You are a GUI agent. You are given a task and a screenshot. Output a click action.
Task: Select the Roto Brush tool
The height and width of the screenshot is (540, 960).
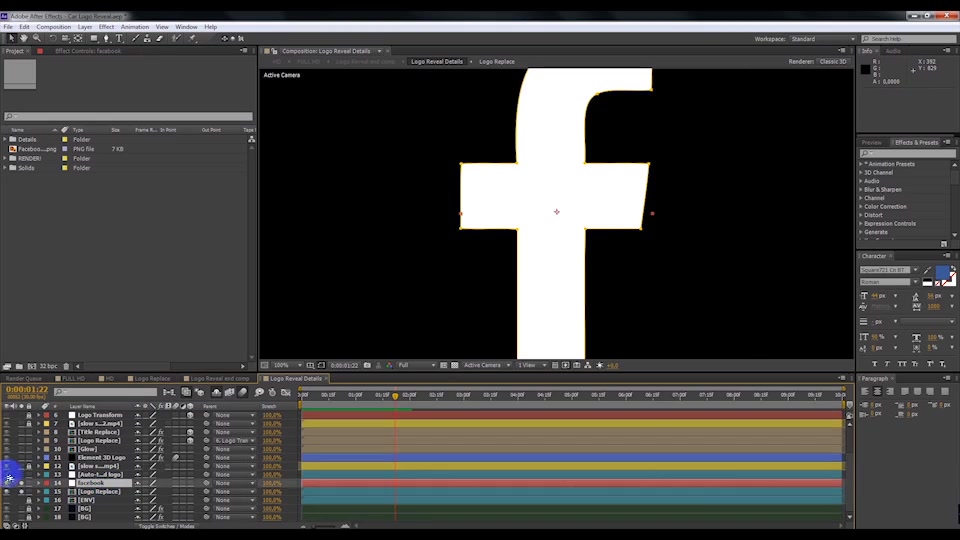[x=176, y=39]
